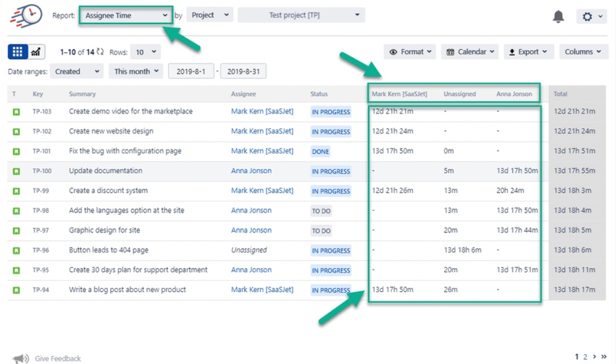The image size is (616, 364).
Task: Open the Format dropdown
Action: (410, 52)
